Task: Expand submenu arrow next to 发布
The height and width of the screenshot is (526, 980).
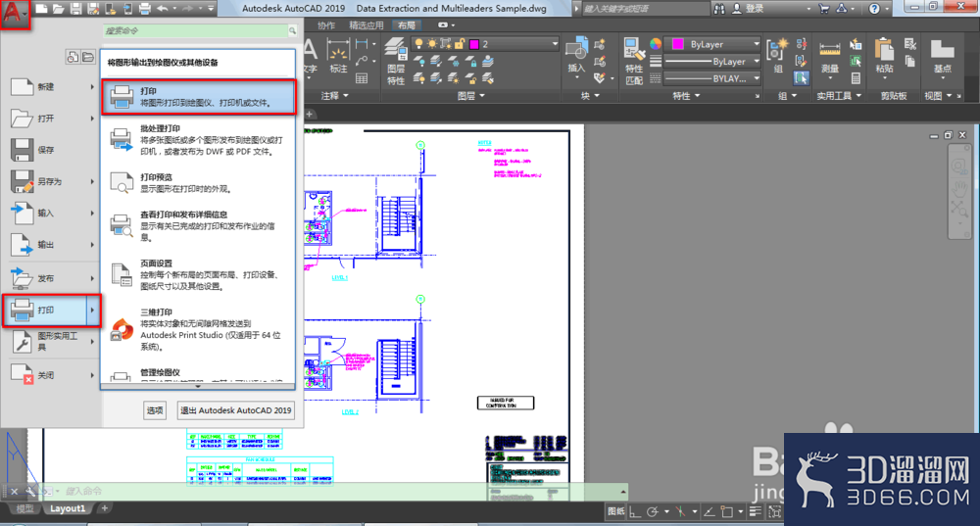Action: (92, 278)
